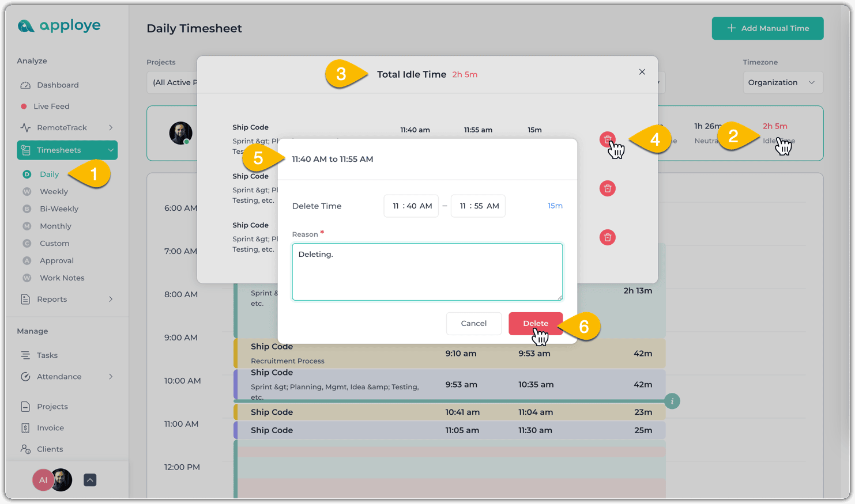Collapse the Timesheets menu
855x504 pixels.
pyautogui.click(x=111, y=150)
